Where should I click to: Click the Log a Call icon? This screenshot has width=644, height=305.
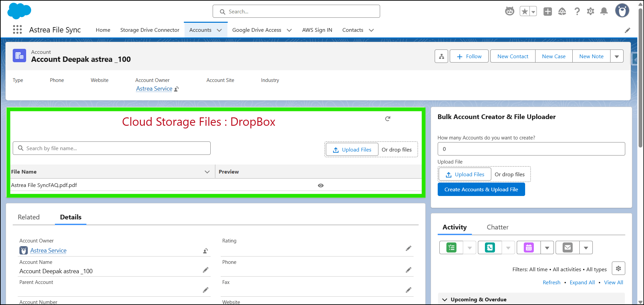click(x=490, y=248)
